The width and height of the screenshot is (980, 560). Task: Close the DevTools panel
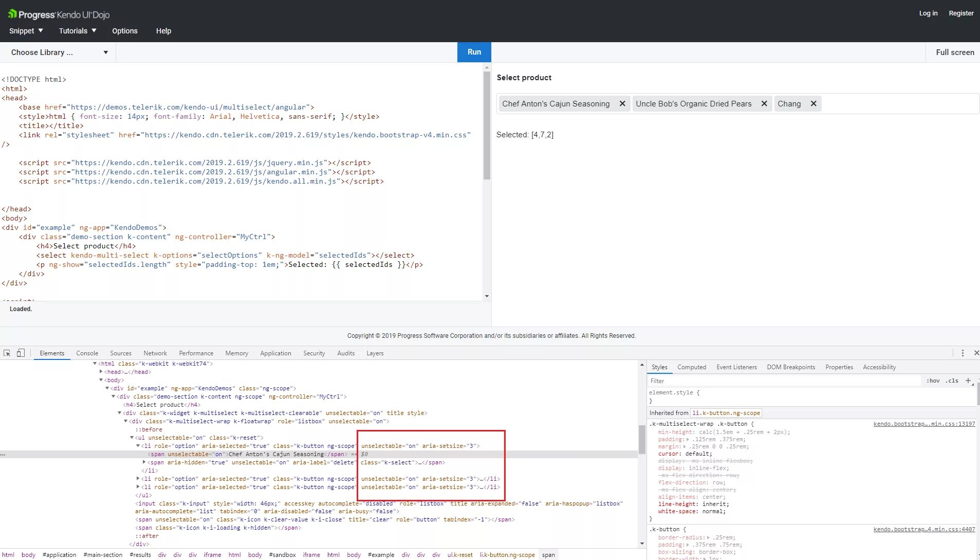[976, 353]
